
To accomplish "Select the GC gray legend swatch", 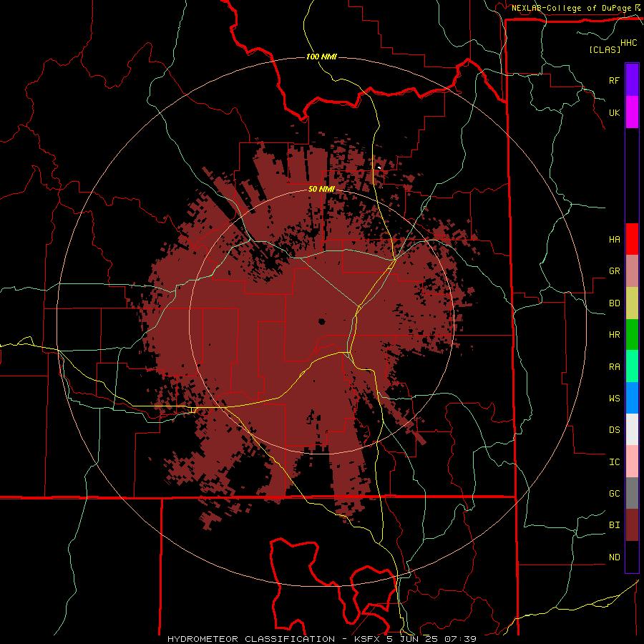I will point(632,493).
